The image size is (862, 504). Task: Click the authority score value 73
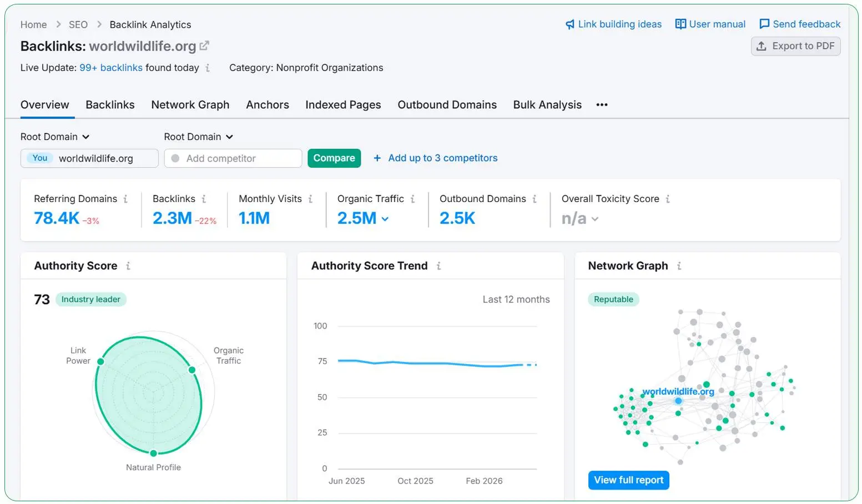[x=42, y=300]
